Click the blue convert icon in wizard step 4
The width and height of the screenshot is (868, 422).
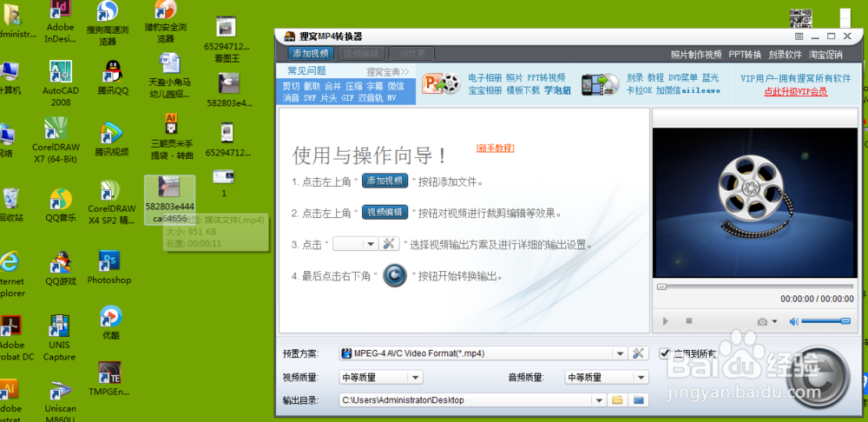point(395,275)
